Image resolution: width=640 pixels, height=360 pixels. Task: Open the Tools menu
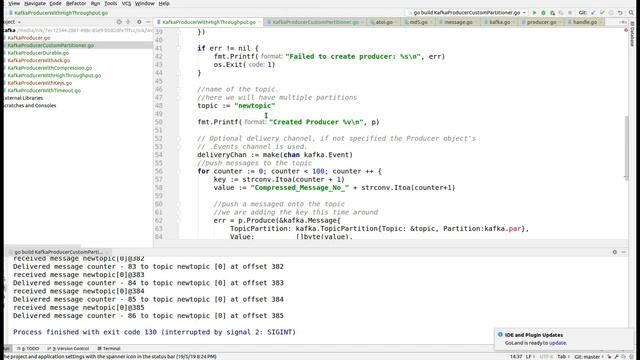point(111,3)
